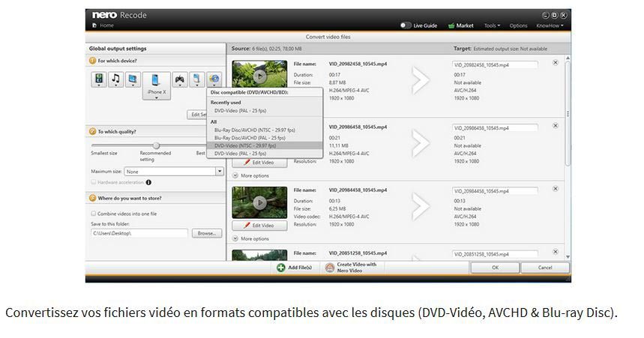The image size is (644, 338).
Task: Edit target name VID_20984458_10545.mp4 field
Action: tap(495, 191)
